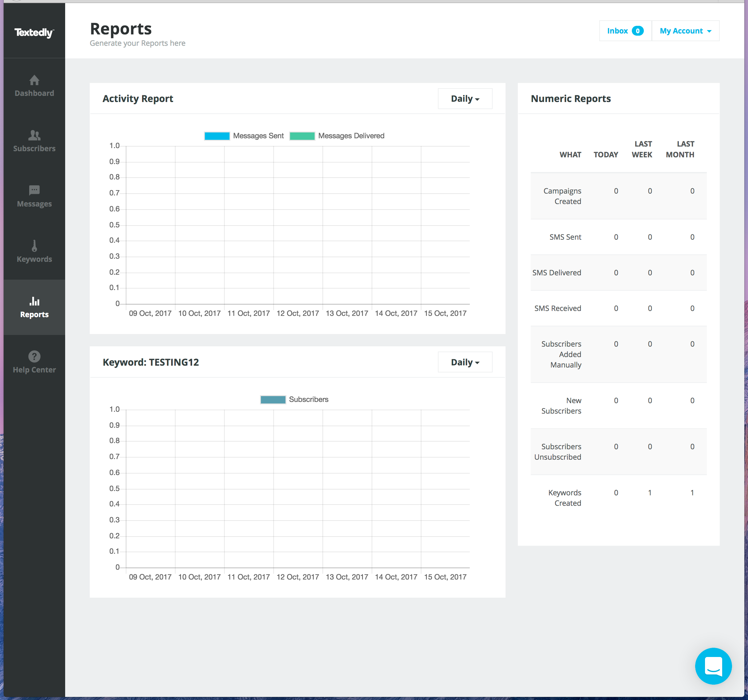Click the SMS Sent row label
This screenshot has width=748, height=700.
tap(565, 237)
